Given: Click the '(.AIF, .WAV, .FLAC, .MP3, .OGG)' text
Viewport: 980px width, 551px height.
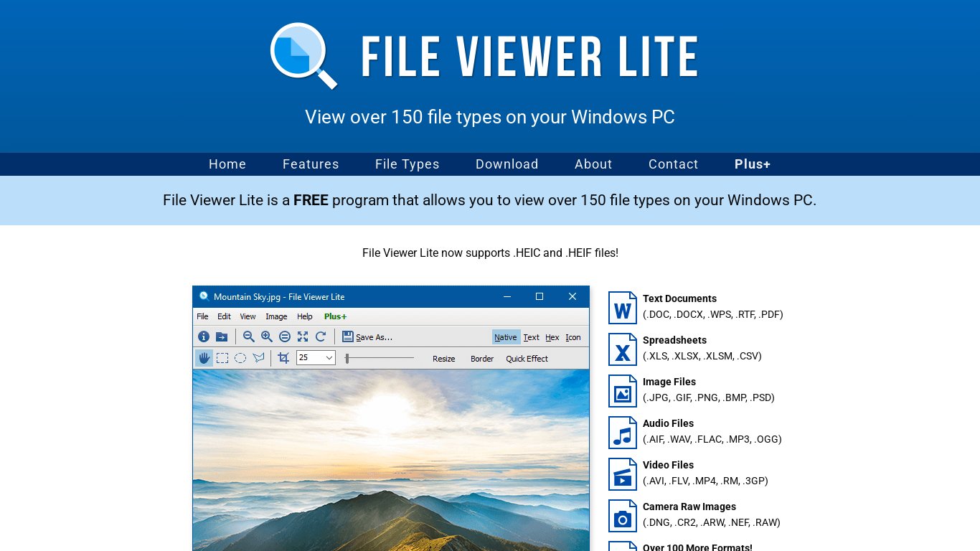Looking at the screenshot, I should point(712,439).
